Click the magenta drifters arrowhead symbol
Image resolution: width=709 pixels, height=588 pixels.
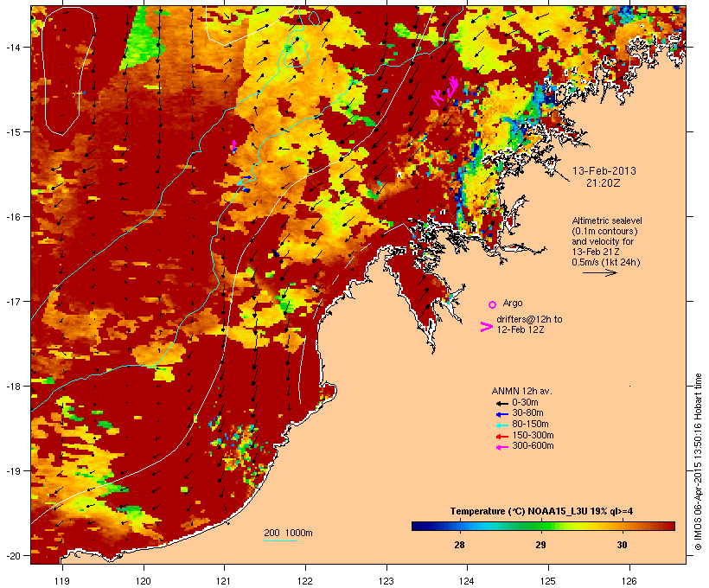point(487,327)
